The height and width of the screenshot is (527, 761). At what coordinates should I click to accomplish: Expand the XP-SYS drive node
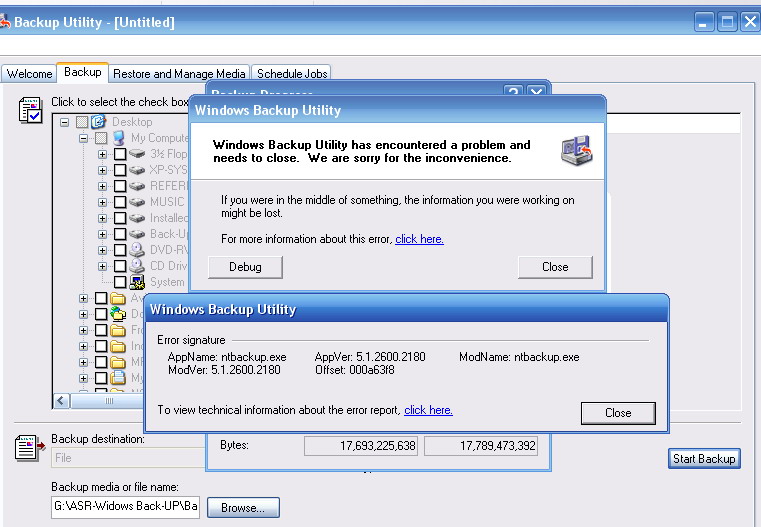(x=102, y=170)
